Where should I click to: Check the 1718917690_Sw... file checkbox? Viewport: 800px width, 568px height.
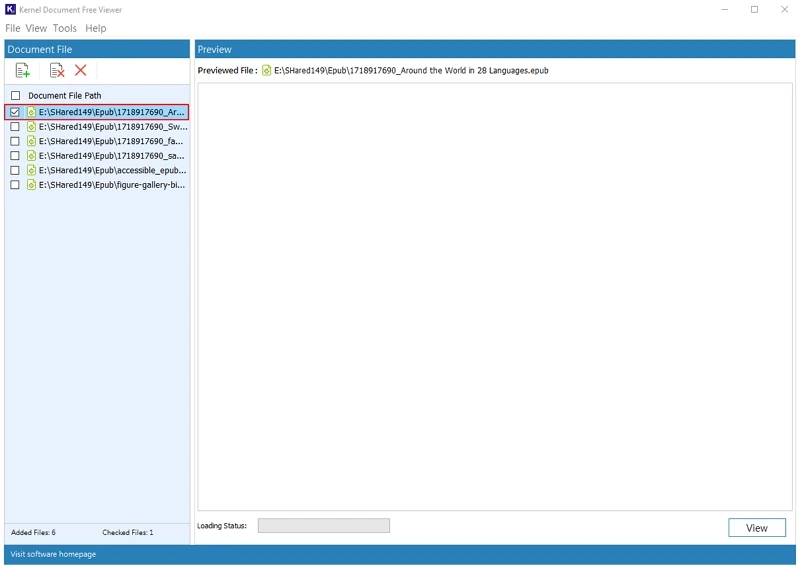(x=15, y=127)
